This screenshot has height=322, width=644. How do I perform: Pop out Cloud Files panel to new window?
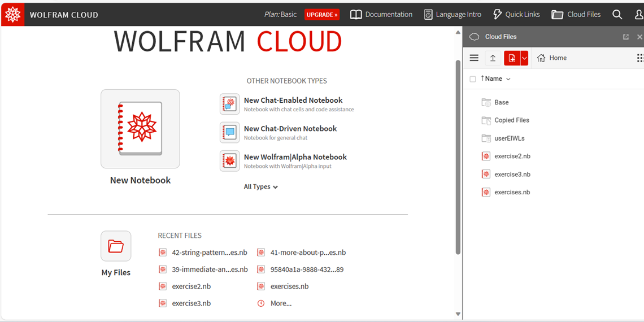click(626, 37)
